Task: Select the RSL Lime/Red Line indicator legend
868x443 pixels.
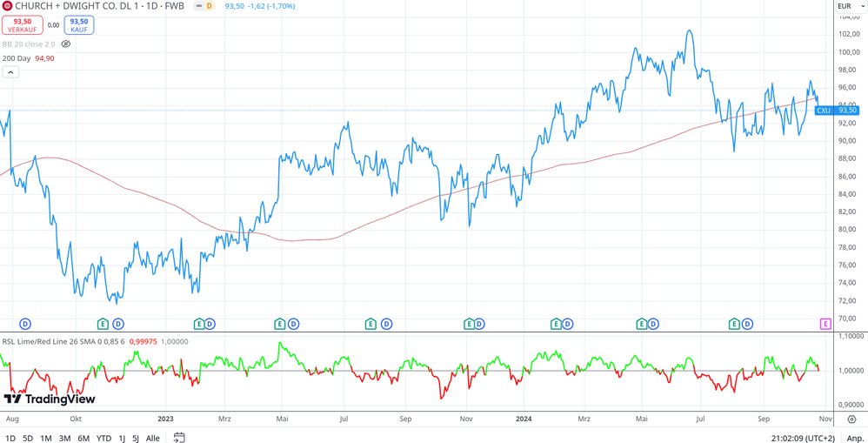Action: (52, 341)
